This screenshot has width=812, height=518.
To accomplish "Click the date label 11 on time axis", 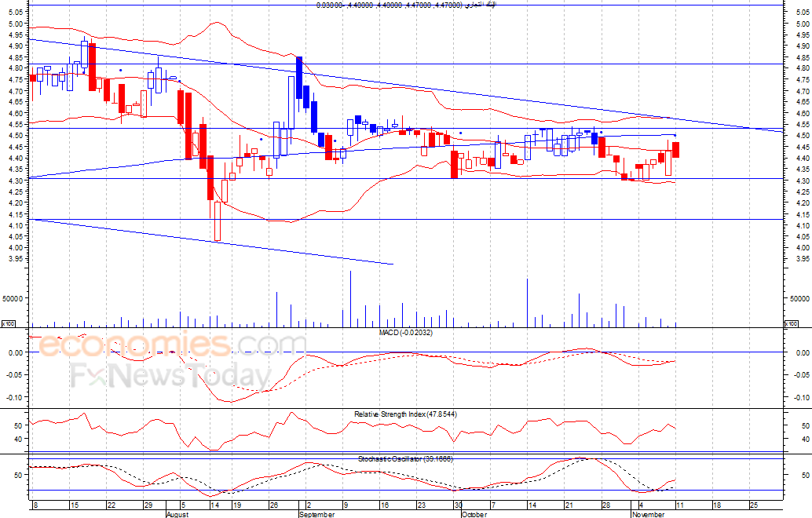I will [679, 505].
